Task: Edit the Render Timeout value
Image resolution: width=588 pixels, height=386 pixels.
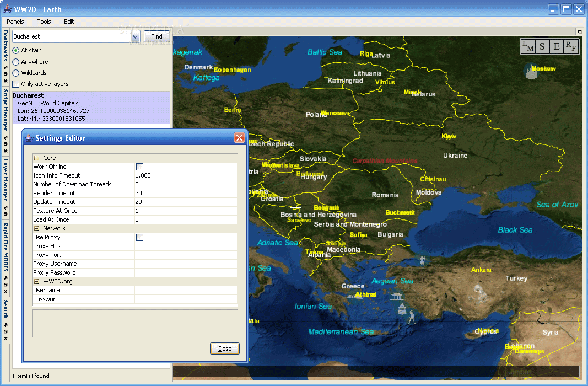Action: (186, 193)
